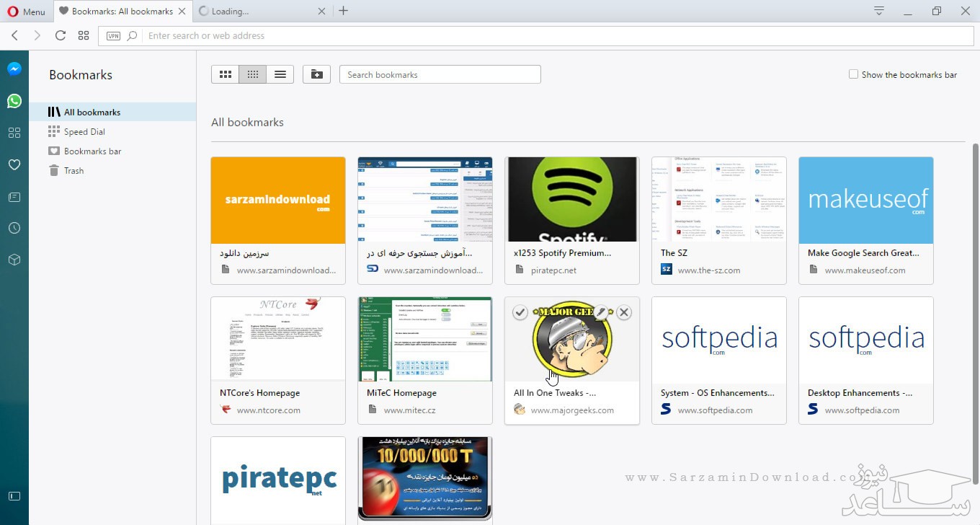Screen dimensions: 980x525
Task: Open Messenger in the sidebar
Action: [x=14, y=69]
